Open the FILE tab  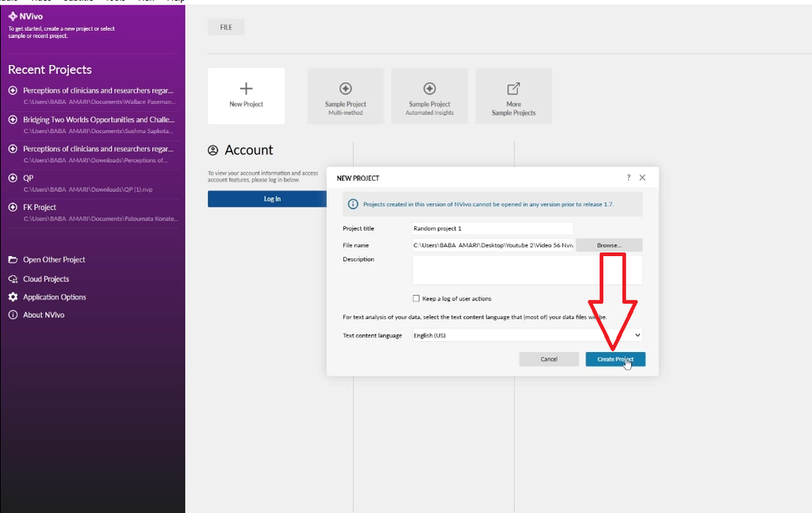tap(226, 27)
